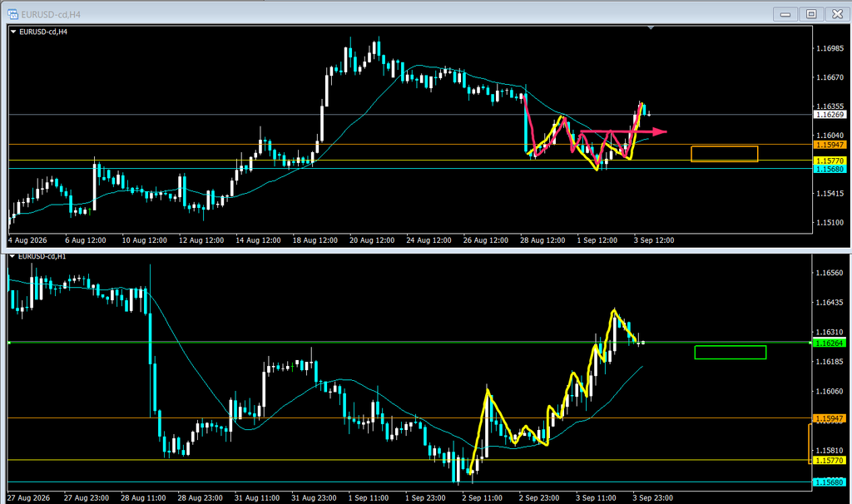This screenshot has width=852, height=504.
Task: Expand the triangle beside the EURUSD-cd,H1 label
Action: point(12,256)
